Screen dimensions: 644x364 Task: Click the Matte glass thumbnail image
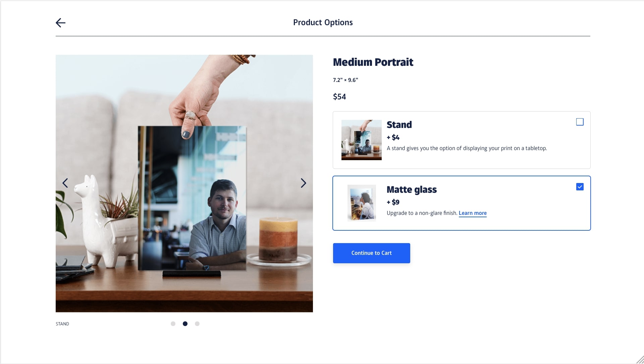pos(362,203)
